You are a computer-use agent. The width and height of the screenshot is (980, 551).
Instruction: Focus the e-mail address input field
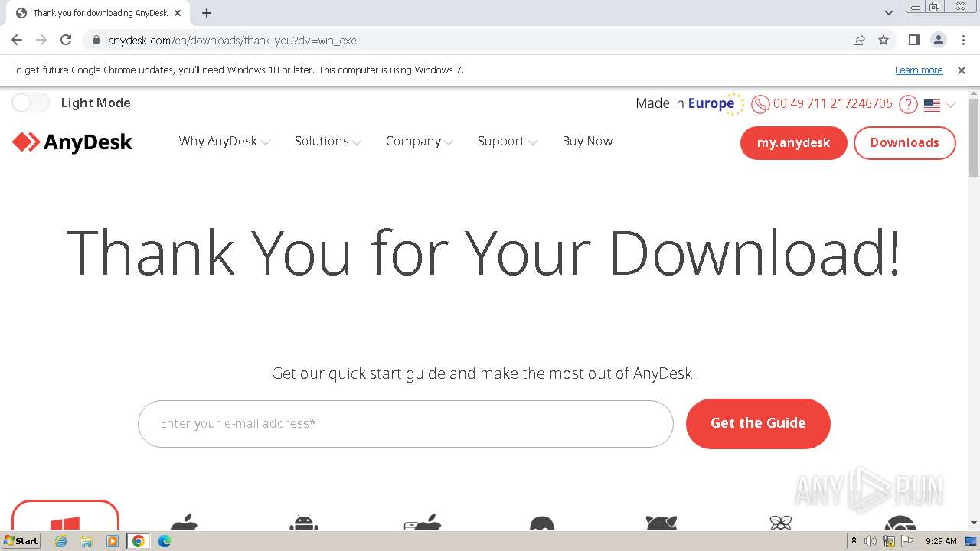tap(405, 424)
